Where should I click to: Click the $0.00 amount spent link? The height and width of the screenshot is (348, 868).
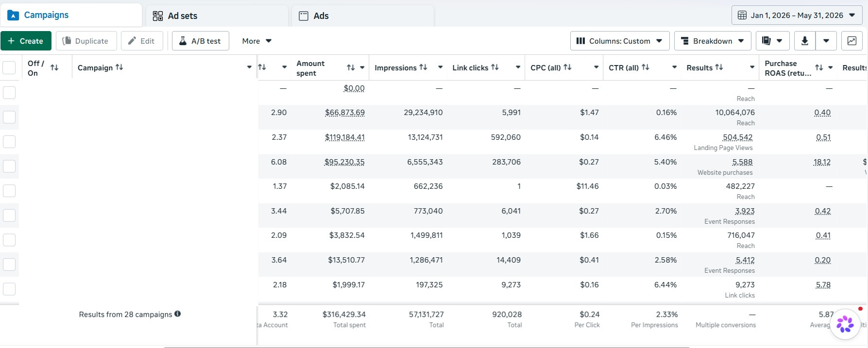(x=354, y=88)
